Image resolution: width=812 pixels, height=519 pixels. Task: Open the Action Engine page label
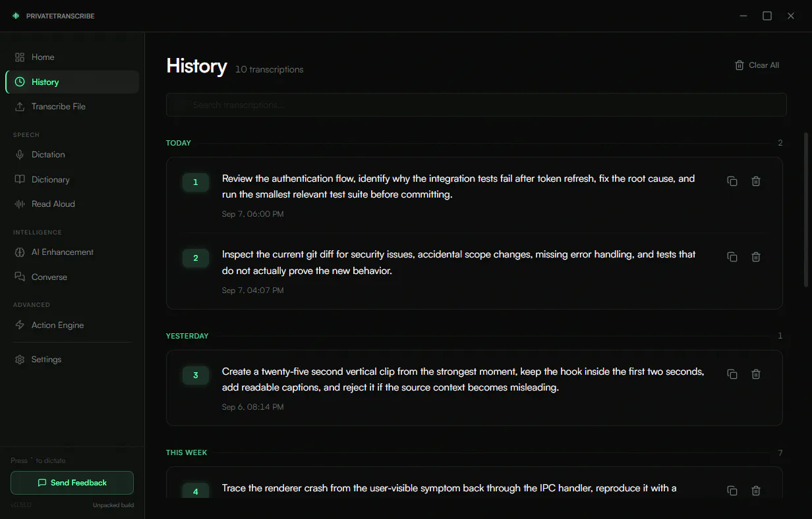coord(58,325)
